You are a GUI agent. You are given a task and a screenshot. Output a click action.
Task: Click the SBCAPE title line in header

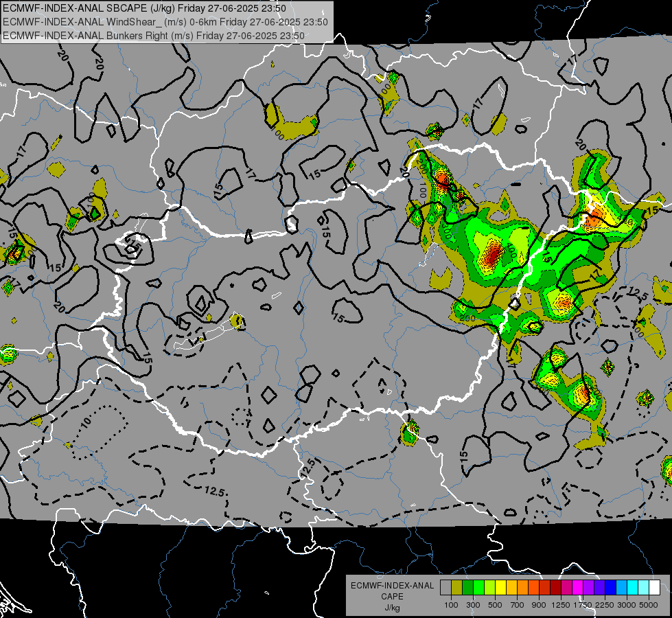[144, 8]
